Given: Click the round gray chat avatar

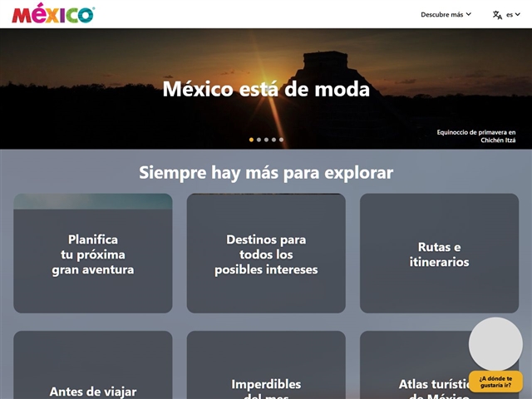Looking at the screenshot, I should (495, 344).
